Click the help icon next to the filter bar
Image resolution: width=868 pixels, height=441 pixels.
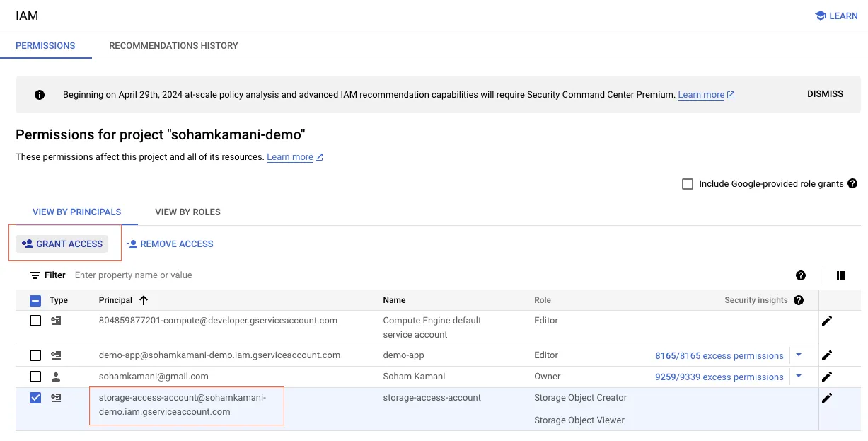pyautogui.click(x=800, y=275)
